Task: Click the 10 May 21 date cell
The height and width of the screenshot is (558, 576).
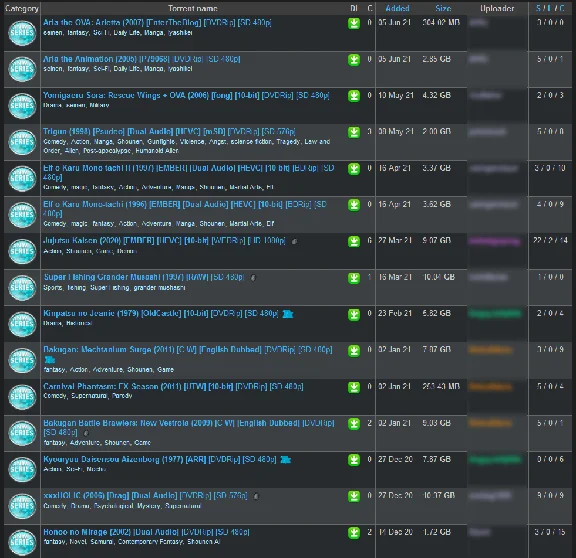Action: [396, 95]
